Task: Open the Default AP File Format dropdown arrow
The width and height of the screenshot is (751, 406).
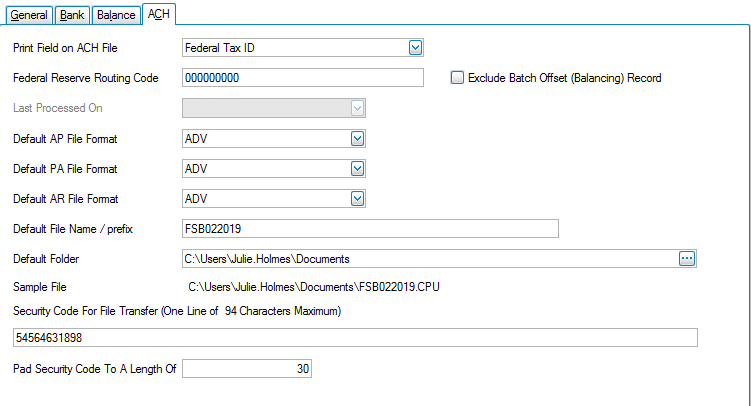Action: point(357,139)
